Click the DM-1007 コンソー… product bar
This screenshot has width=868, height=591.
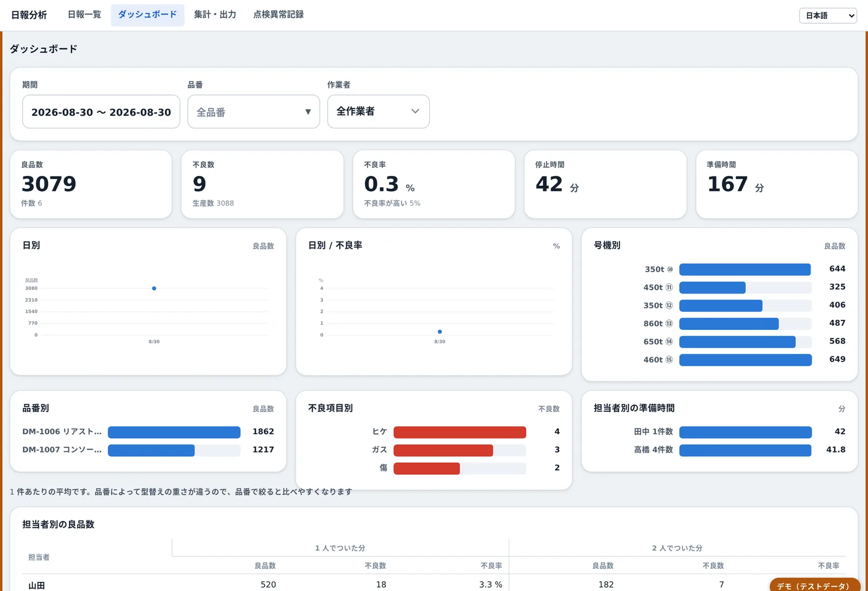(151, 450)
